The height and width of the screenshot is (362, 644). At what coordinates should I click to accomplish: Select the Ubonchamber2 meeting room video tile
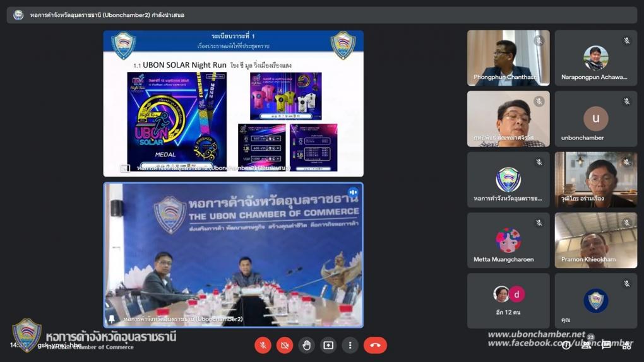(x=233, y=255)
